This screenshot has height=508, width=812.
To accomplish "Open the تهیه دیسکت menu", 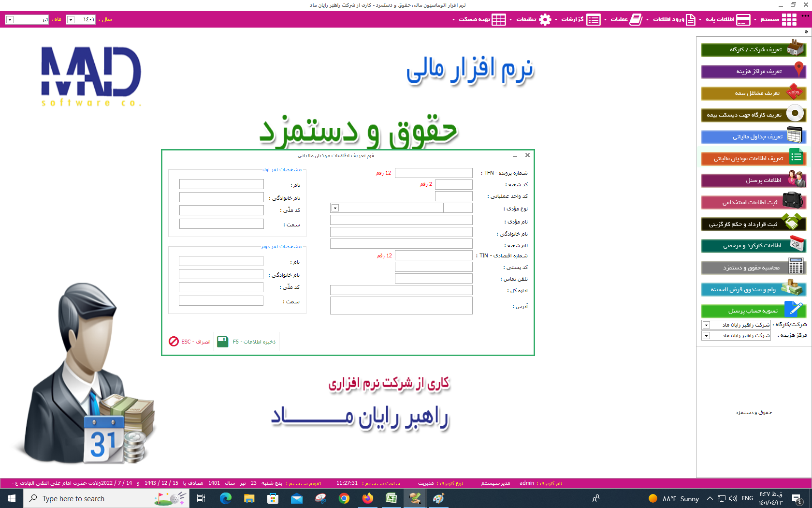I will (479, 19).
